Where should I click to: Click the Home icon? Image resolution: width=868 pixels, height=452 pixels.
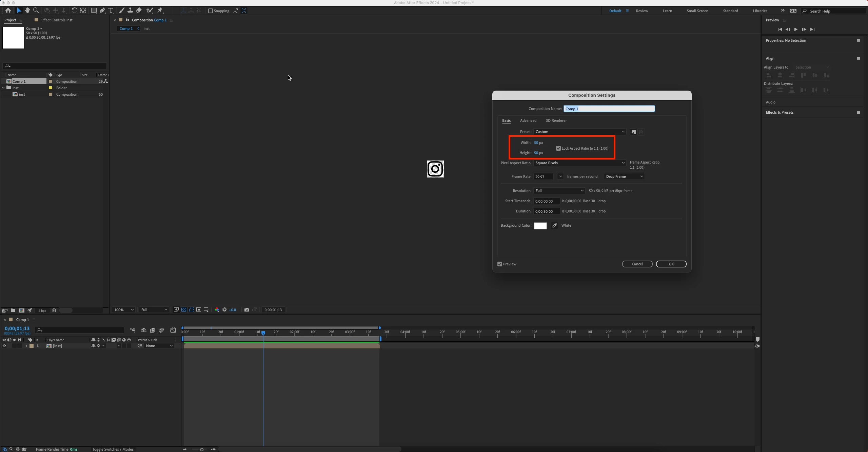tap(8, 11)
